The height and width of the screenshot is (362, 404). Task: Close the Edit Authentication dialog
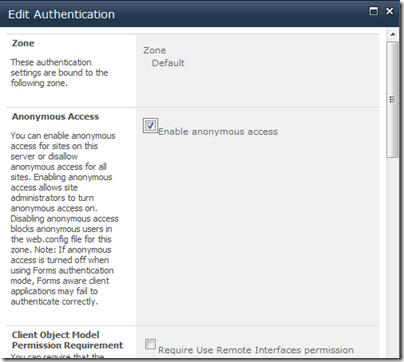389,11
